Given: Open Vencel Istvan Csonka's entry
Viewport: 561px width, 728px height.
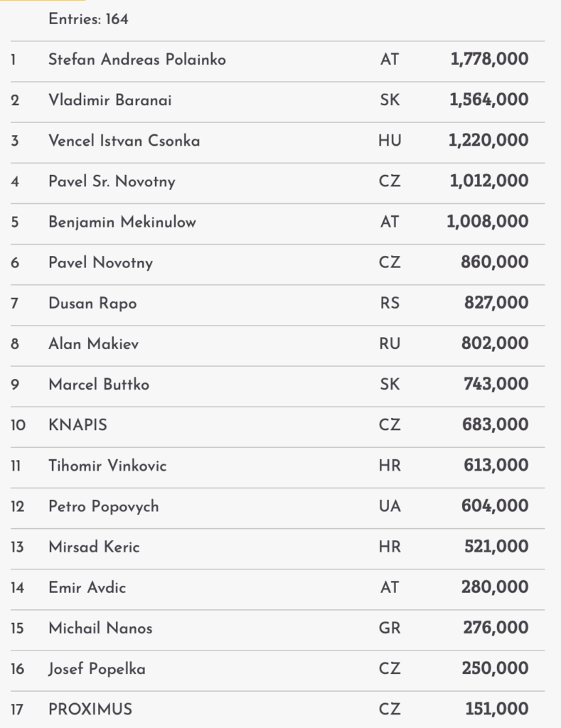Looking at the screenshot, I should (x=124, y=141).
